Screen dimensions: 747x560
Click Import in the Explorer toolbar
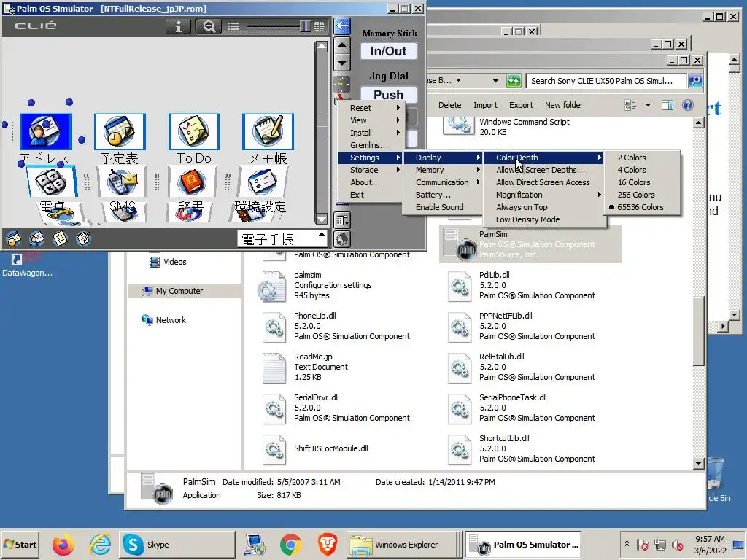pyautogui.click(x=485, y=105)
